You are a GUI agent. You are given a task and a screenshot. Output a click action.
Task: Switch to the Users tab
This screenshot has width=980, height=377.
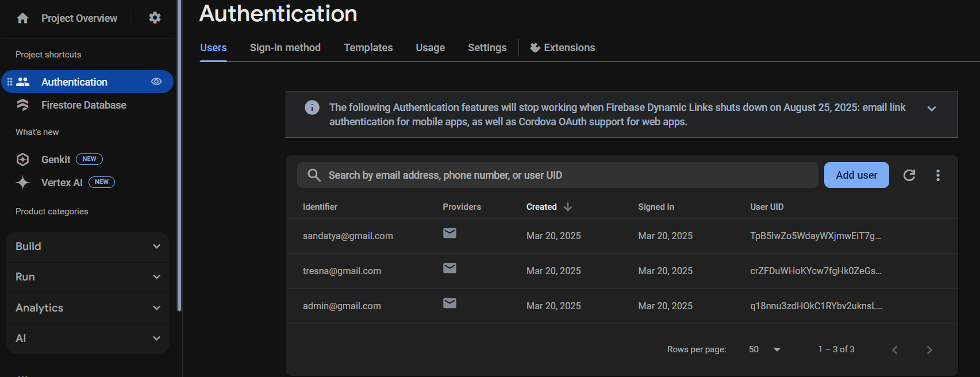click(213, 48)
